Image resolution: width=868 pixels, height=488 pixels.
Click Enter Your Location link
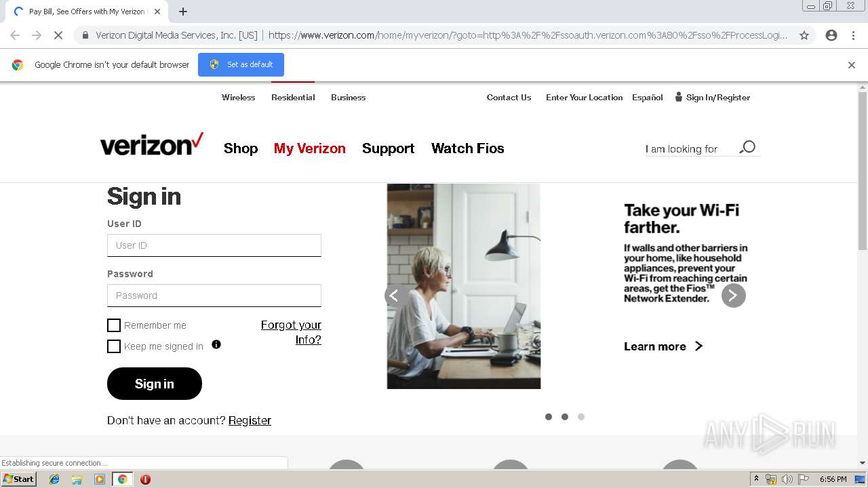[585, 98]
